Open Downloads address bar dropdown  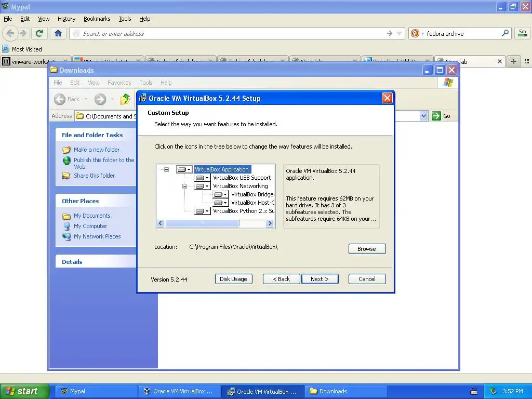coord(423,116)
